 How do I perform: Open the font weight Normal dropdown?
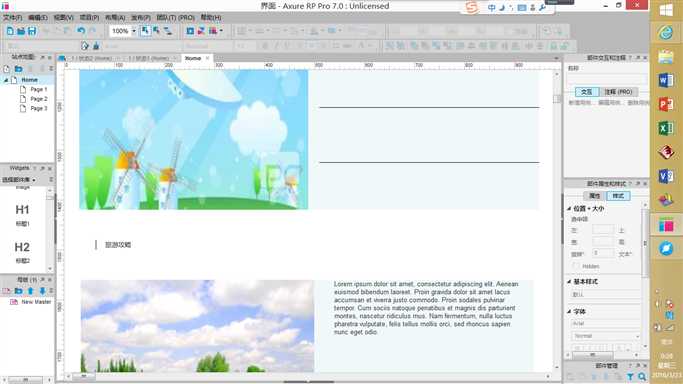[x=605, y=336]
